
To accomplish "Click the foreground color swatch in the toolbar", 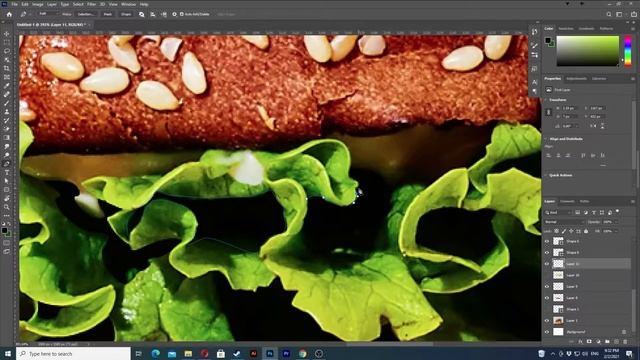I will point(4,231).
